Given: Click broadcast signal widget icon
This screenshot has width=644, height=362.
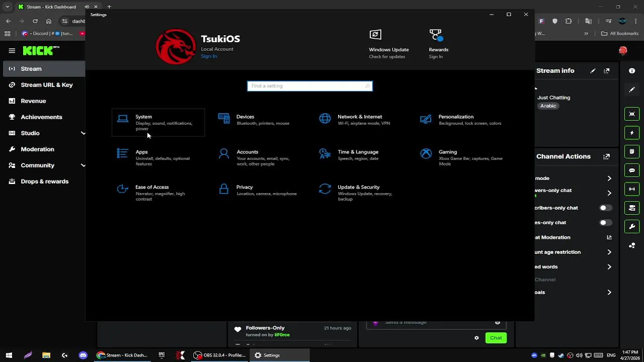Looking at the screenshot, I should [632, 189].
